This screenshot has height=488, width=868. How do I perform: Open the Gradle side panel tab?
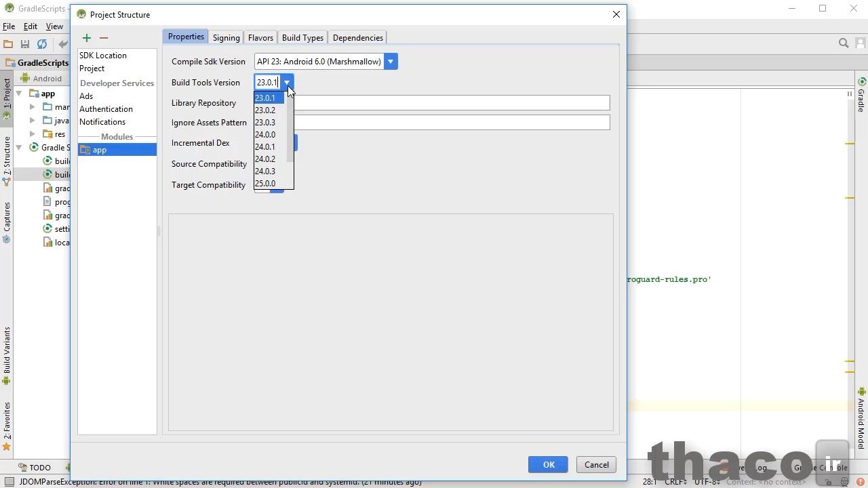click(861, 95)
